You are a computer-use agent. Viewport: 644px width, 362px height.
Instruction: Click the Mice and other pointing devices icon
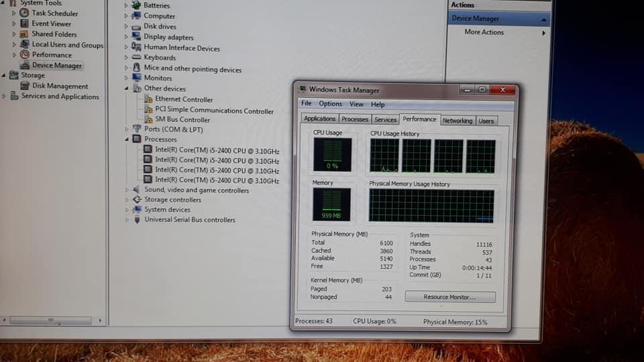pos(137,68)
